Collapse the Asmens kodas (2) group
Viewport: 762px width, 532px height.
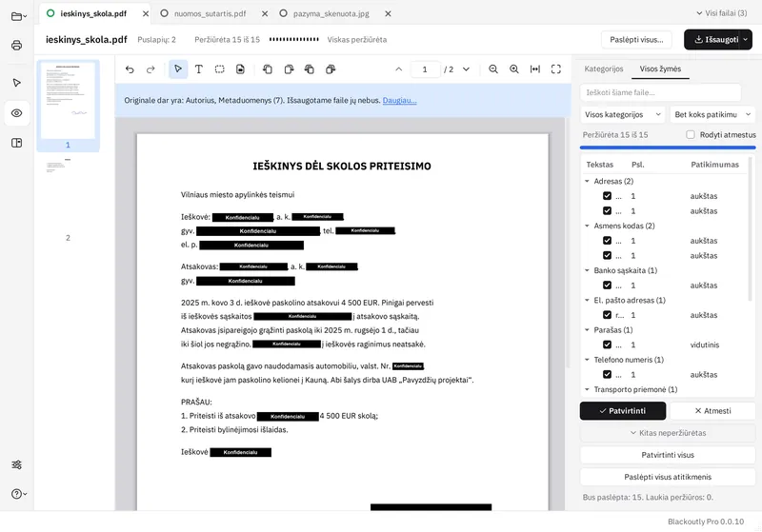tap(587, 226)
